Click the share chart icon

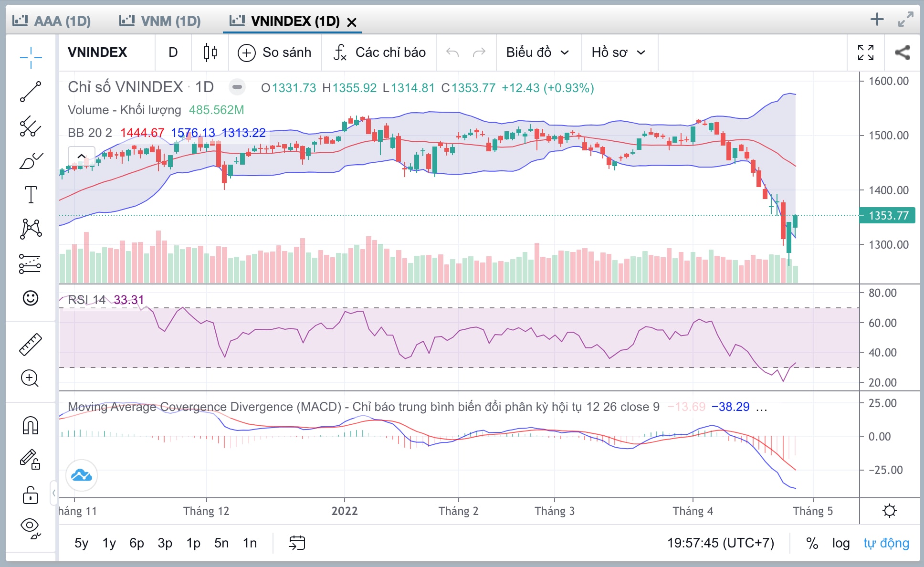902,52
